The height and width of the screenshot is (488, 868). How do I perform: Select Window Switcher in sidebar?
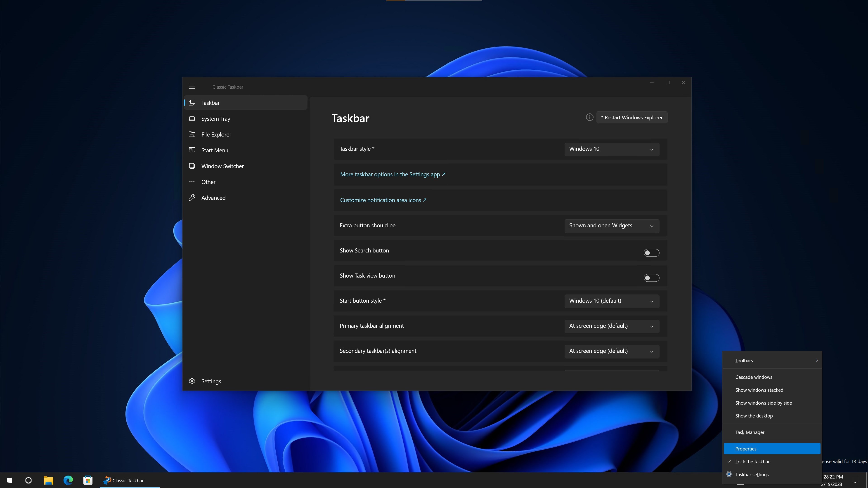click(222, 166)
